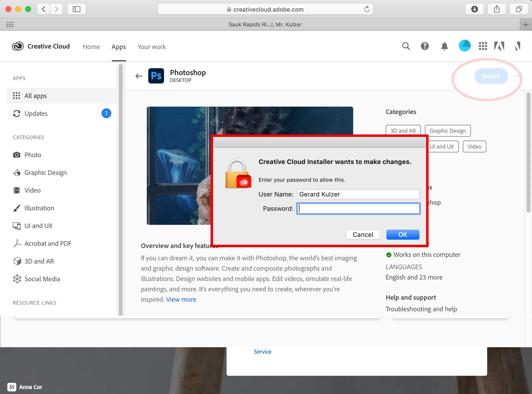Image resolution: width=532 pixels, height=394 pixels.
Task: Click the Safari share icon
Action: (497, 9)
